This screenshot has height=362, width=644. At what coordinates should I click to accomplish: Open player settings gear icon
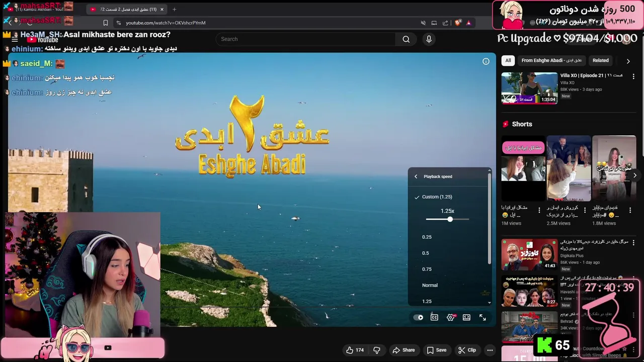pyautogui.click(x=451, y=317)
